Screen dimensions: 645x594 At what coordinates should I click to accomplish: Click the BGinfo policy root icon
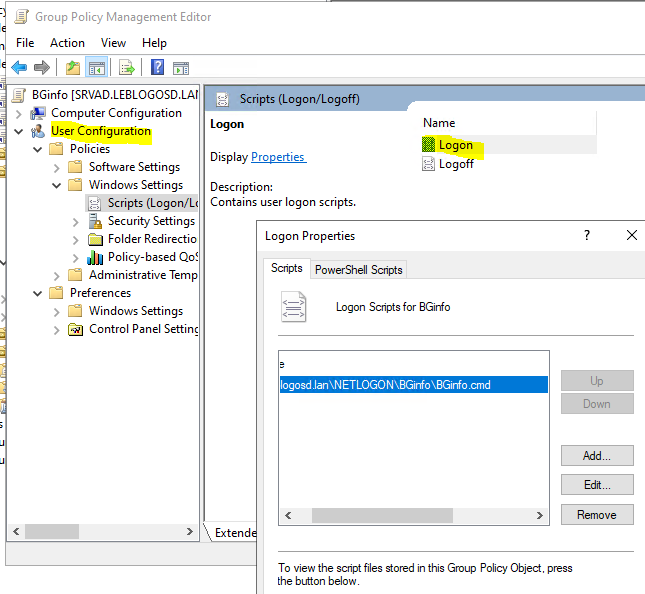pos(19,95)
